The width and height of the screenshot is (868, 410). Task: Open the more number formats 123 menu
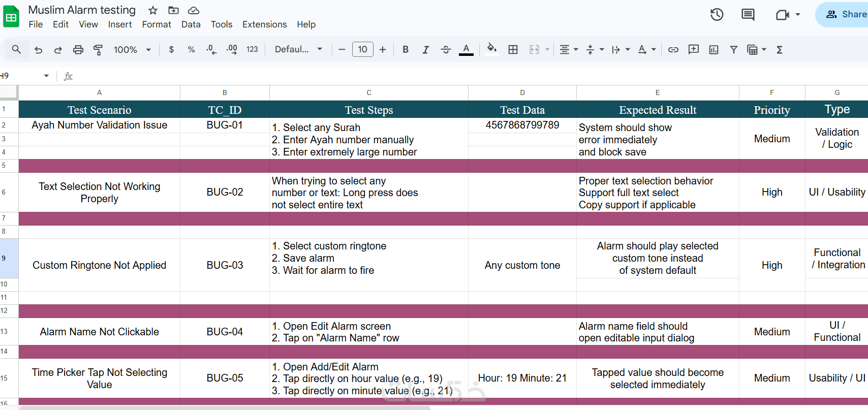252,49
